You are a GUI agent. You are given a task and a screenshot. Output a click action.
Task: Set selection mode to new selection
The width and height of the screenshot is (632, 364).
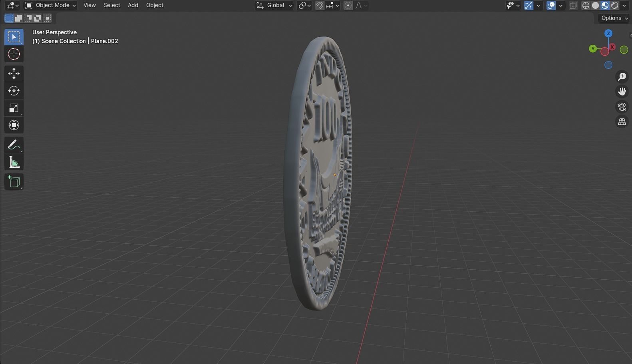[9, 18]
